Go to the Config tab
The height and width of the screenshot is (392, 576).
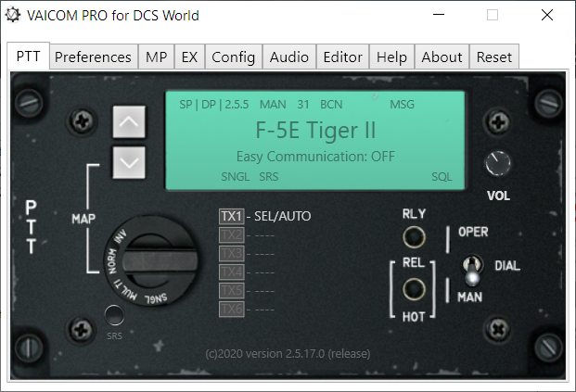[x=233, y=57]
